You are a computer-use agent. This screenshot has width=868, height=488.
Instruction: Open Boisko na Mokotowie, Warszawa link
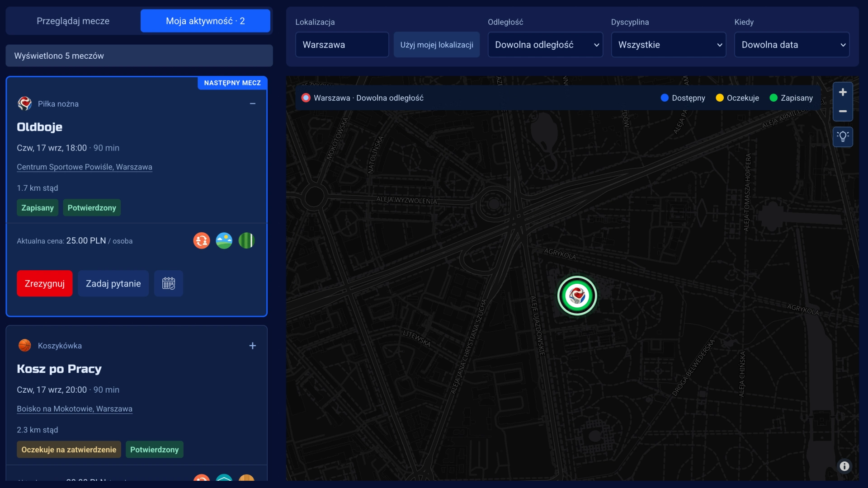75,408
